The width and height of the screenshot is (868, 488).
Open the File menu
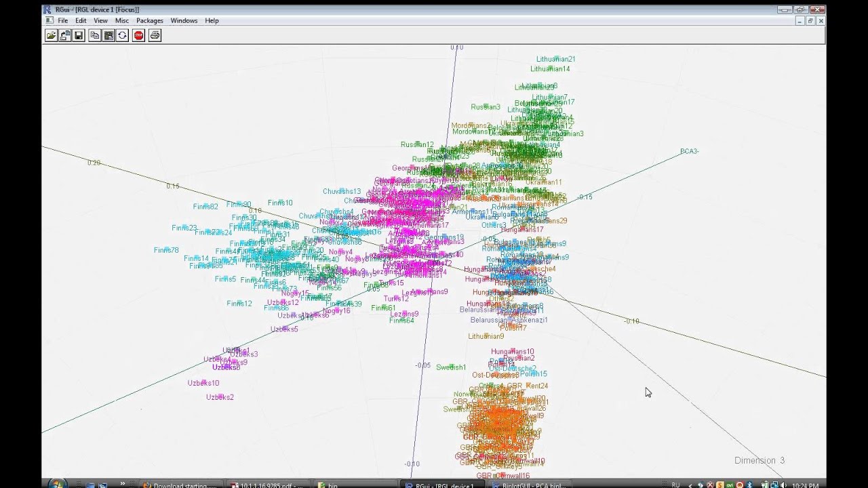(63, 21)
